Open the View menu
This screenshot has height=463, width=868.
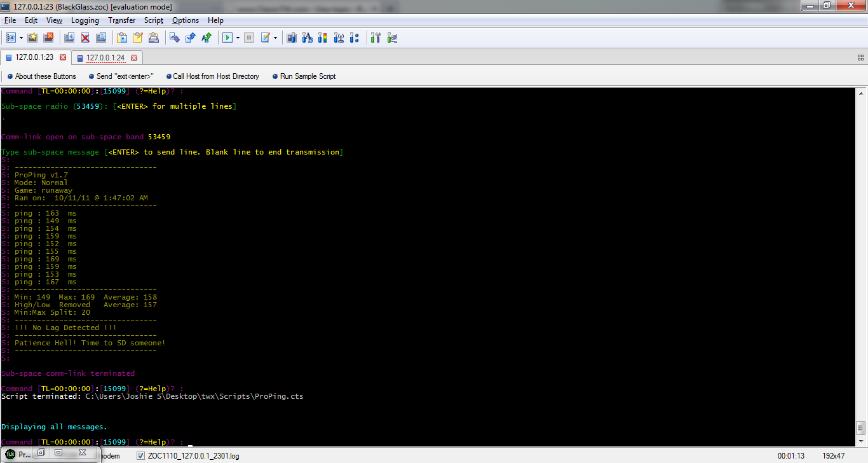coord(55,20)
